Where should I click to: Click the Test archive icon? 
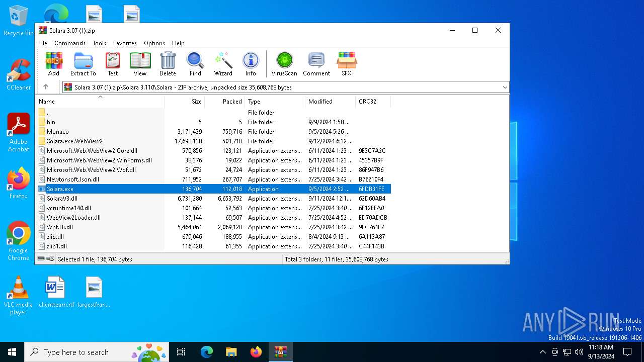pos(113,64)
